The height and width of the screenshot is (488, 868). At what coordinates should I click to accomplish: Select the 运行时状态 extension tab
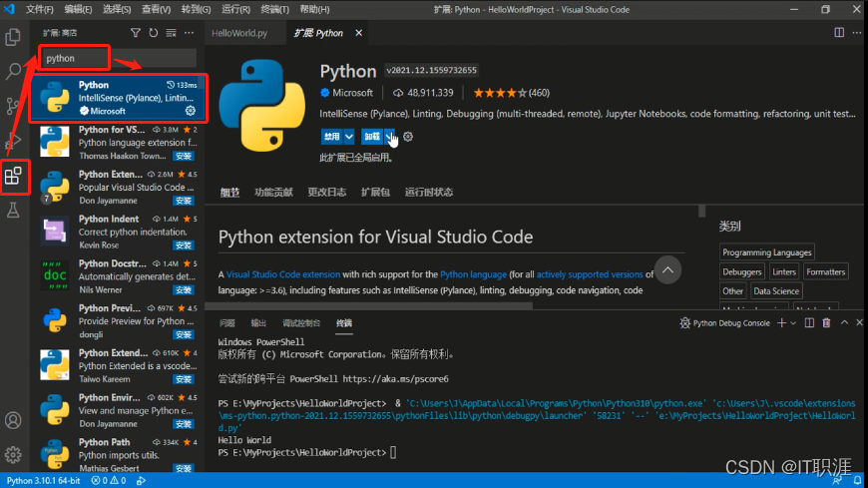(x=428, y=193)
